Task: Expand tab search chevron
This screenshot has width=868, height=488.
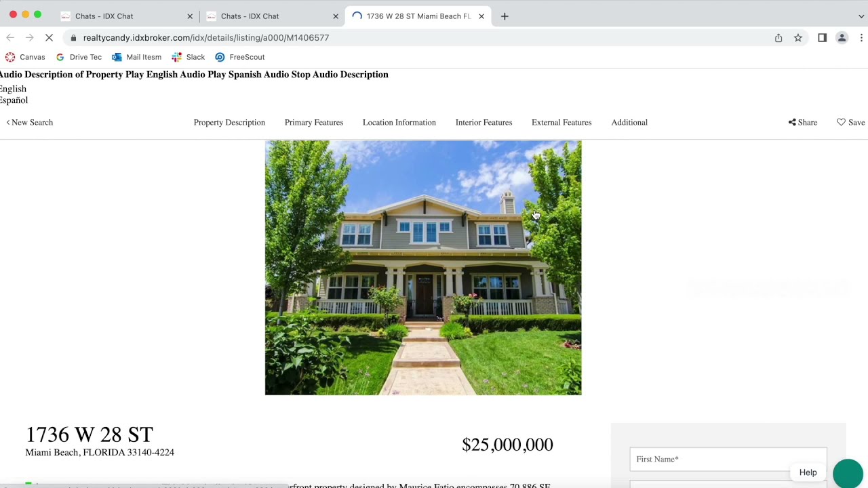Action: click(x=861, y=16)
